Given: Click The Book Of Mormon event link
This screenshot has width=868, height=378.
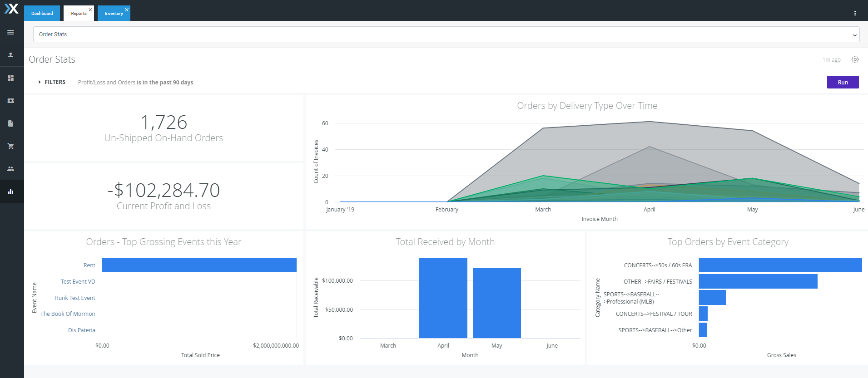Looking at the screenshot, I should tap(68, 314).
